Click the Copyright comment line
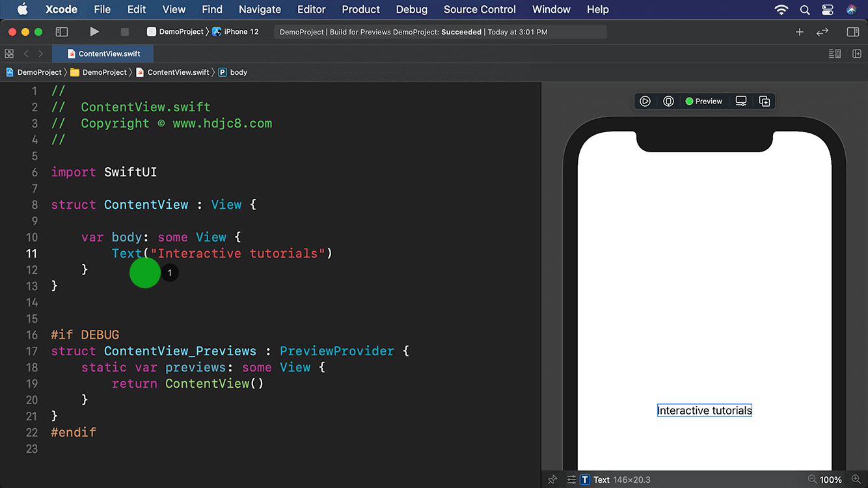 coord(162,124)
